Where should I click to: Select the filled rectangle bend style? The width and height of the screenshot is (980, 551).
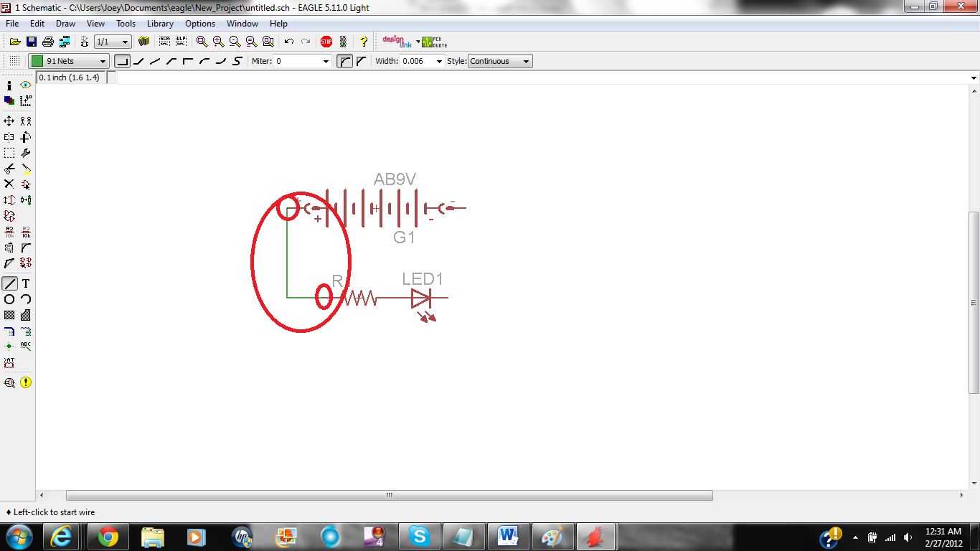click(x=123, y=60)
